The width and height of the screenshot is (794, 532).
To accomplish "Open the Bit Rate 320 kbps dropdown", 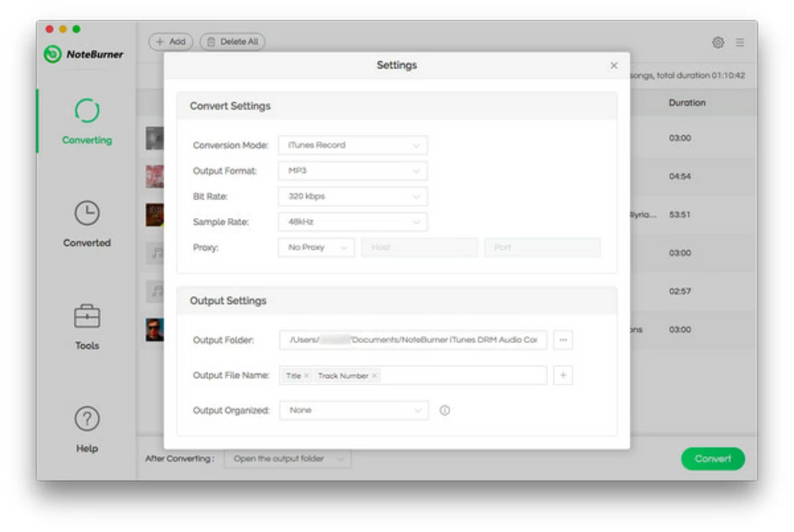I will point(352,196).
